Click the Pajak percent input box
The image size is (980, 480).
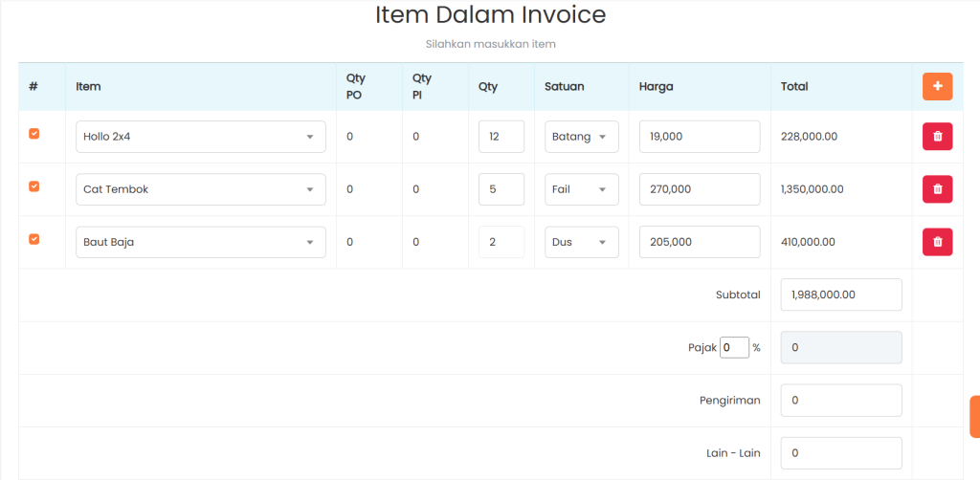pos(734,348)
